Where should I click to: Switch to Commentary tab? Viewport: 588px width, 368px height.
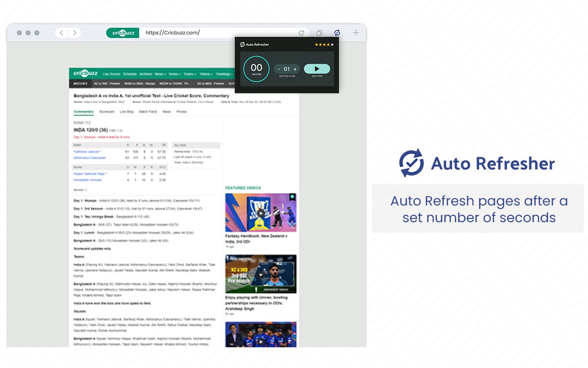point(84,112)
